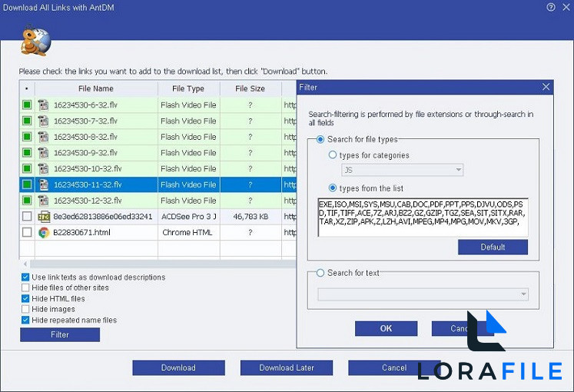Uncheck 16234530-8-32.flv row checkbox
The height and width of the screenshot is (392, 574).
coord(27,137)
